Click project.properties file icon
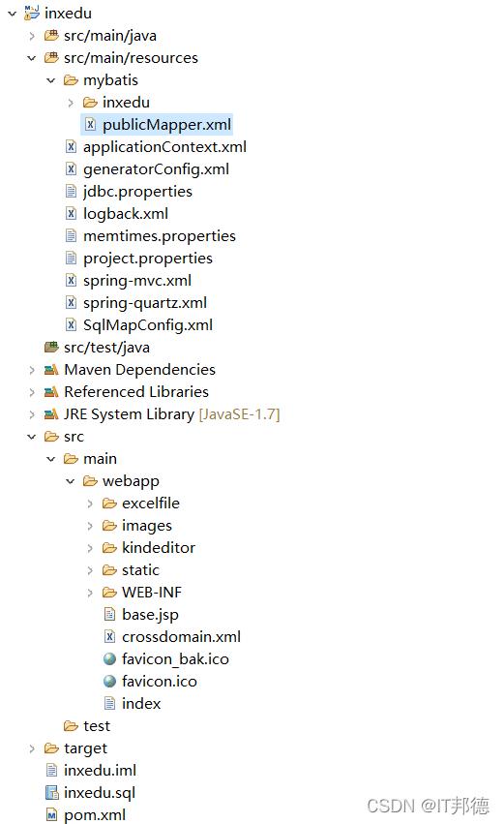The image size is (504, 824). click(71, 258)
